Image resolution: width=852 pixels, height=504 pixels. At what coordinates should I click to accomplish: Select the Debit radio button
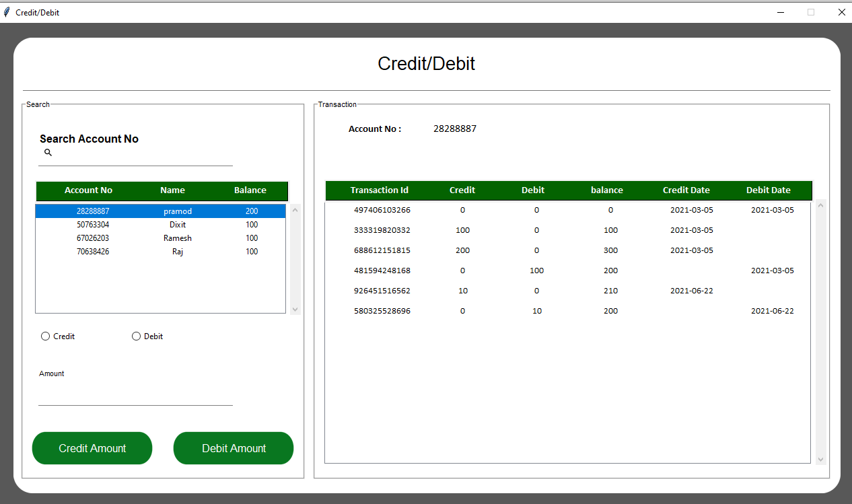click(136, 336)
